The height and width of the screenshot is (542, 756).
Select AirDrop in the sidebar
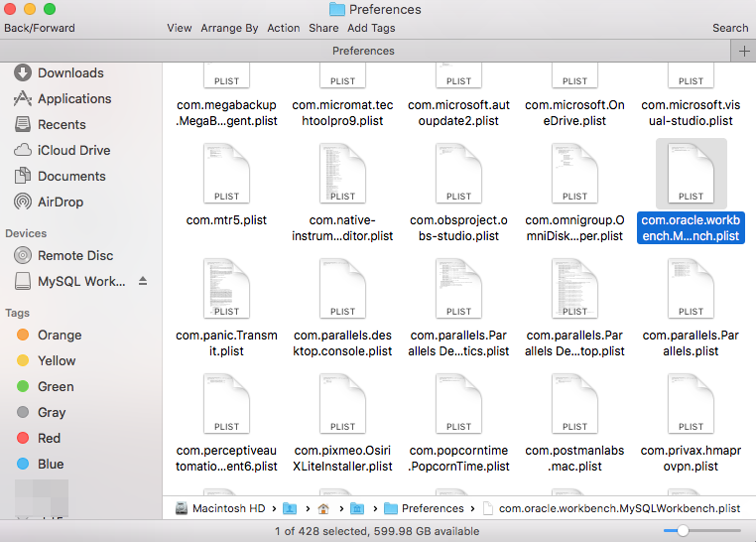tap(60, 202)
